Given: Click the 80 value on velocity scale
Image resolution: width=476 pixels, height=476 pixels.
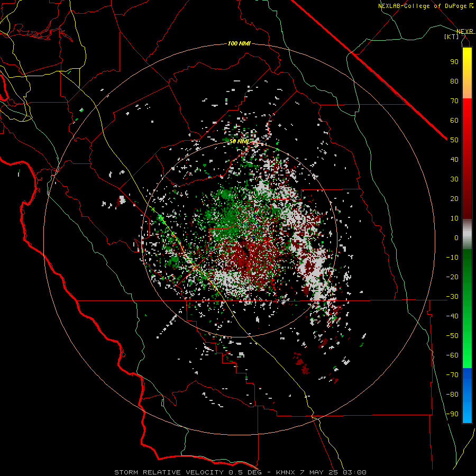Looking at the screenshot, I should coord(454,81).
